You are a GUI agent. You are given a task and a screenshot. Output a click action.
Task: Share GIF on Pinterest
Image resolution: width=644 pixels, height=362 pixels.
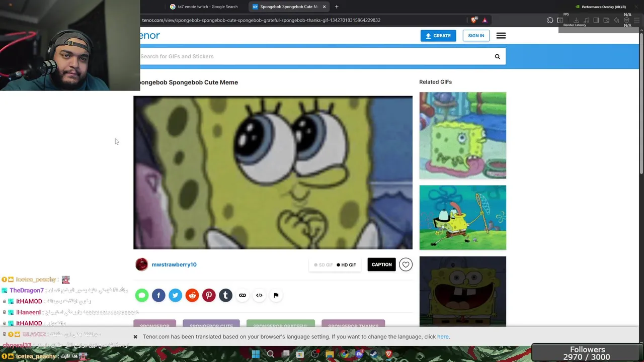coord(209,295)
